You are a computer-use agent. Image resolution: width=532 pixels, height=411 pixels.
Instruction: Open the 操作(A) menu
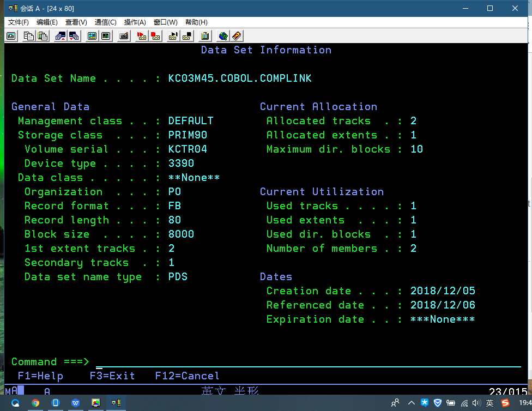pyautogui.click(x=135, y=22)
